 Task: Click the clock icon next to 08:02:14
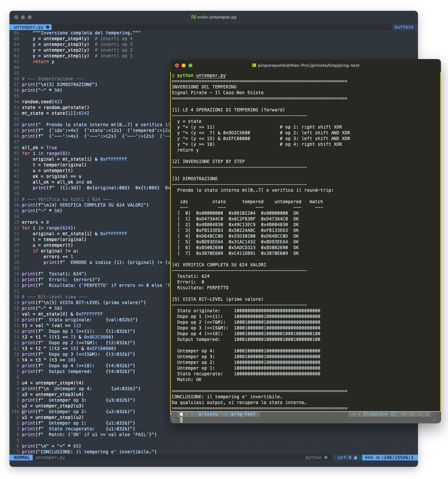[427, 414]
